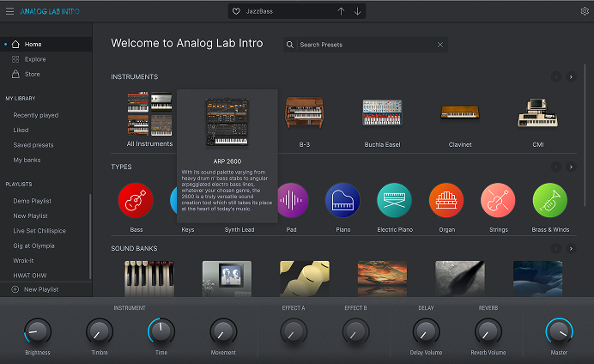
Task: Like the JazzBass preset heart icon
Action: tap(236, 11)
